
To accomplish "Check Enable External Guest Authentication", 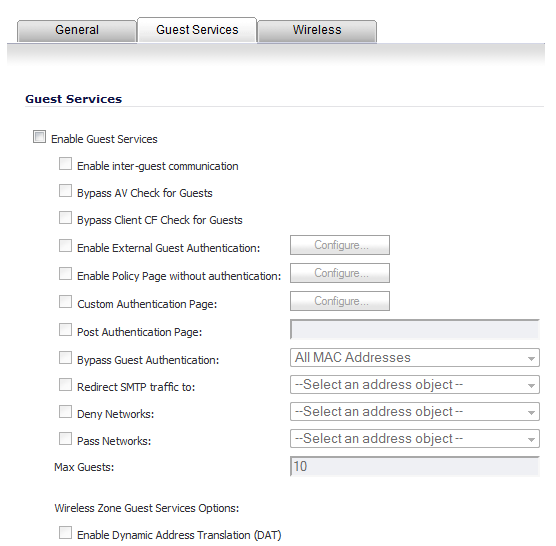I will 65,245.
